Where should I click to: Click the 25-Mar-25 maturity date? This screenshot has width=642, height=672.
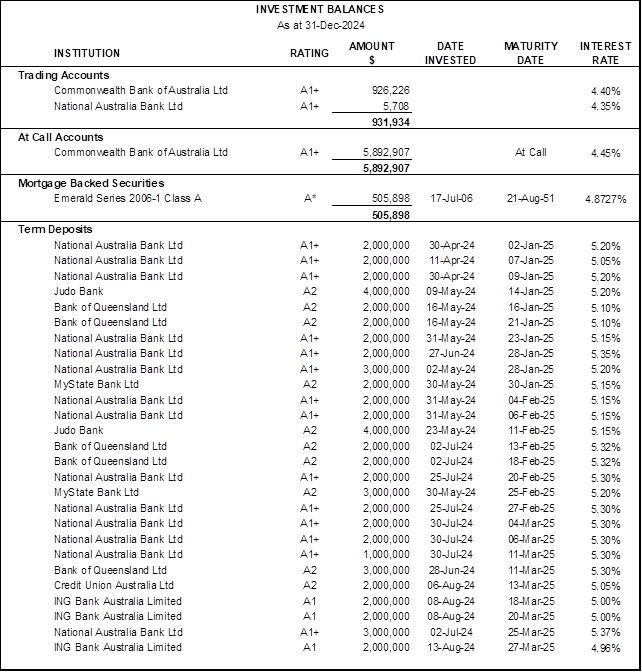(x=531, y=632)
